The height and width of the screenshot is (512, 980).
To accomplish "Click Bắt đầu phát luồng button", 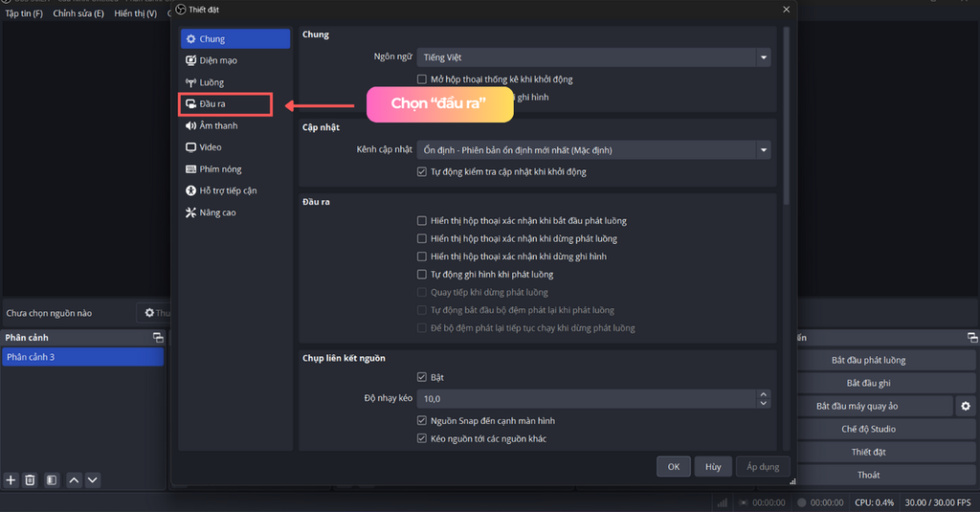I will pyautogui.click(x=887, y=360).
